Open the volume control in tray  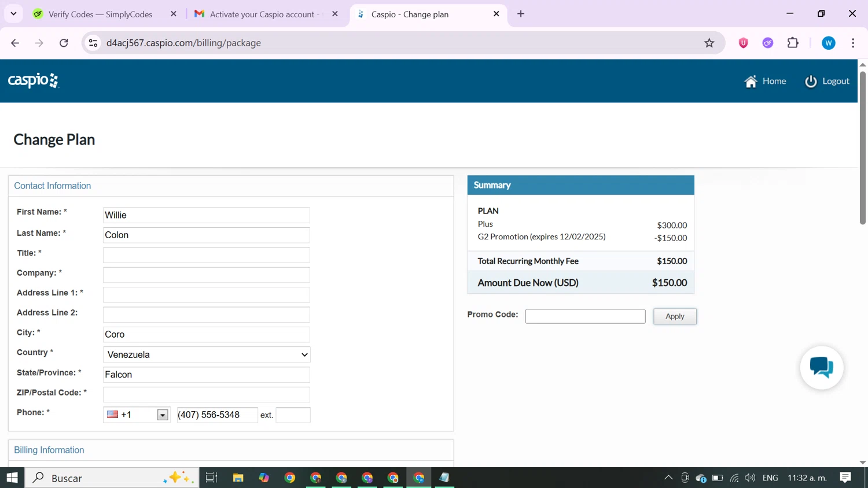[x=750, y=478]
